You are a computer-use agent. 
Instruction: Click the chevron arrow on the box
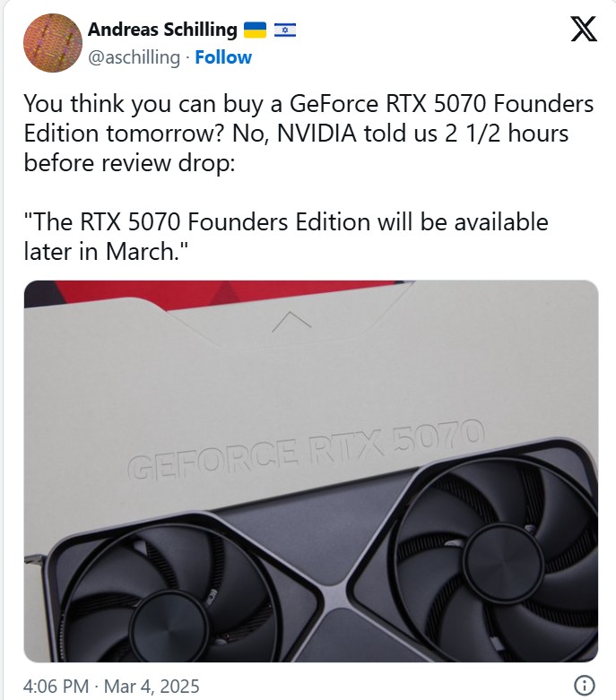coord(291,322)
